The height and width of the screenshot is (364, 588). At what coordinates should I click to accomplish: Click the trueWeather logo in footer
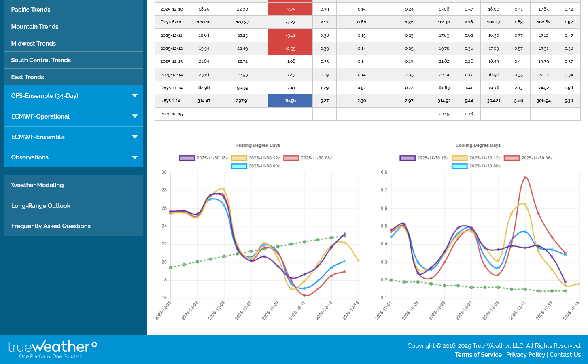(x=52, y=349)
